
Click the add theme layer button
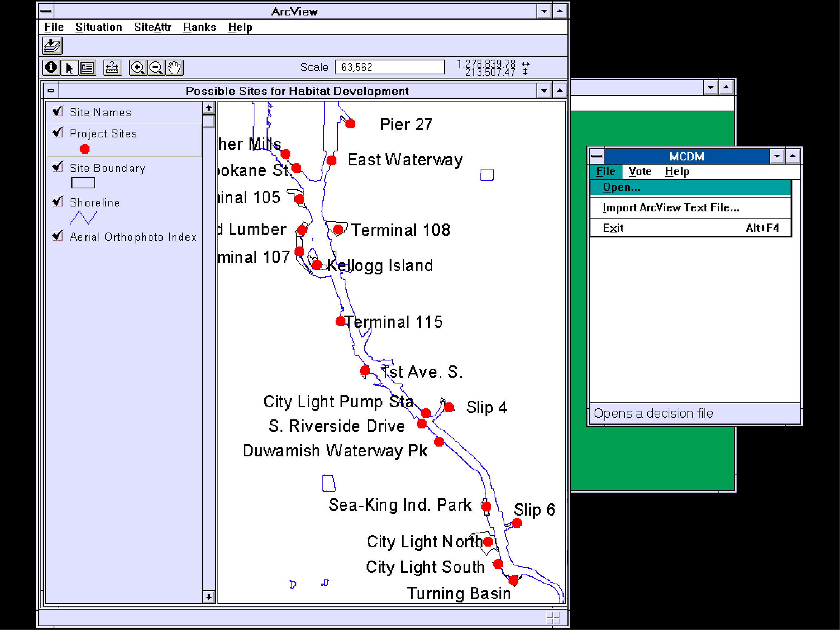(x=52, y=46)
